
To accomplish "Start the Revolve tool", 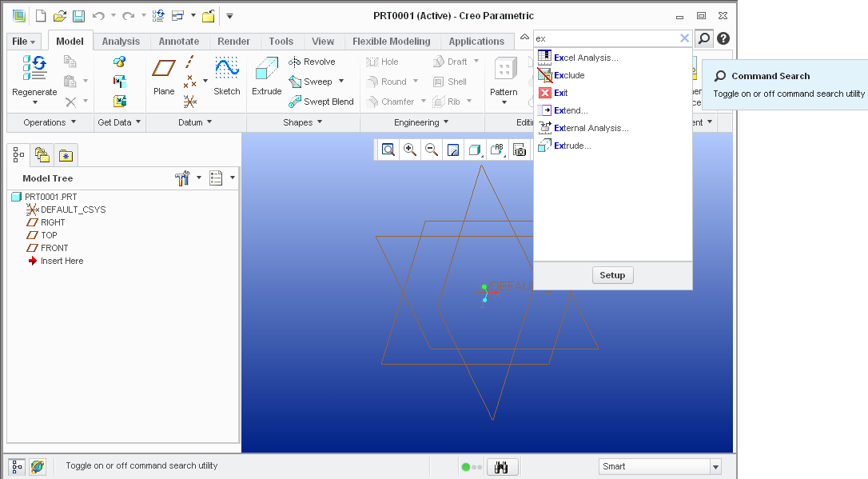I will [312, 62].
